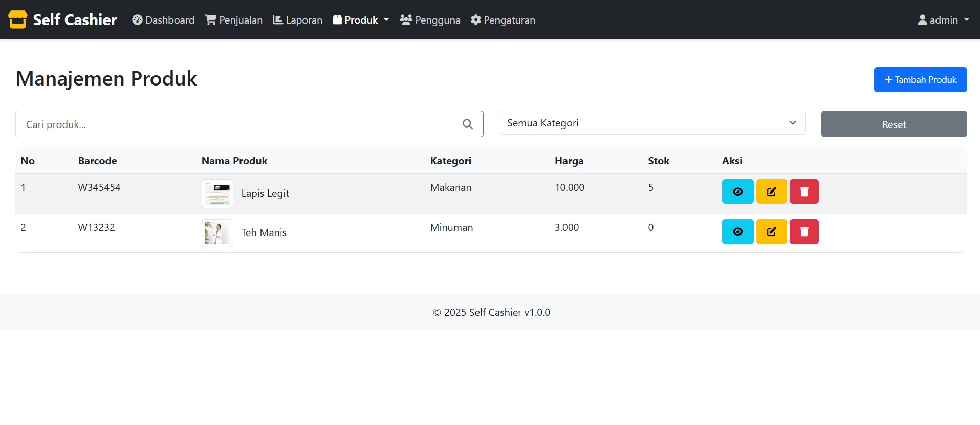980x425 pixels.
Task: Click the footer copyright text
Action: [491, 312]
